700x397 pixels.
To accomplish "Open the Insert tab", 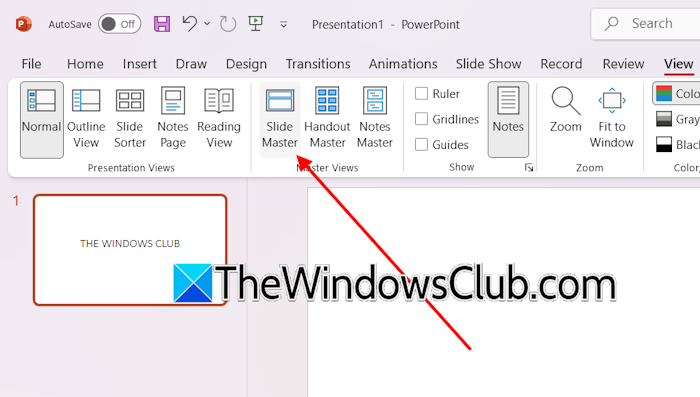I will pyautogui.click(x=140, y=64).
